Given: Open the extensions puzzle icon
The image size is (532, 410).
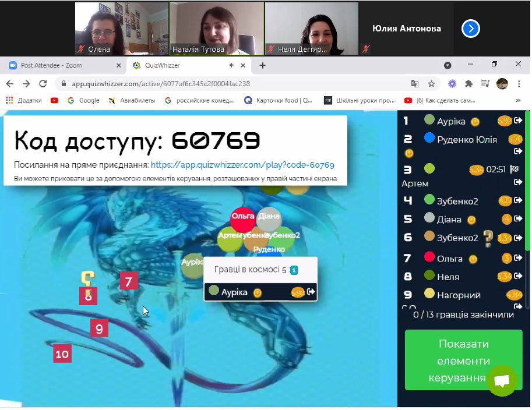Looking at the screenshot, I should point(468,84).
